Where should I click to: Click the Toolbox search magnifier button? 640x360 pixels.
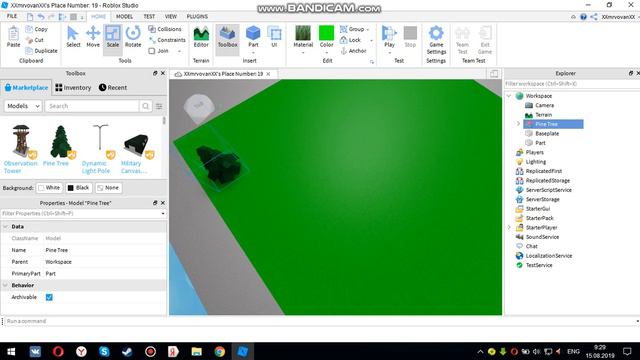[145, 106]
